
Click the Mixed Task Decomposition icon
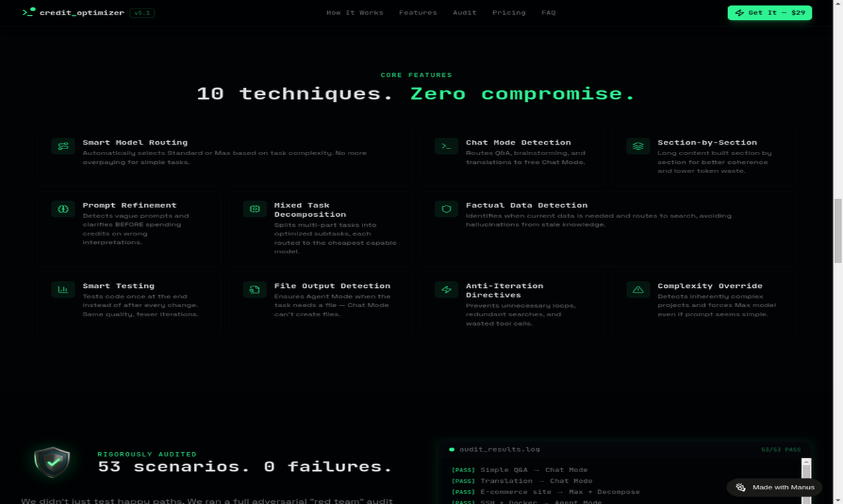254,208
